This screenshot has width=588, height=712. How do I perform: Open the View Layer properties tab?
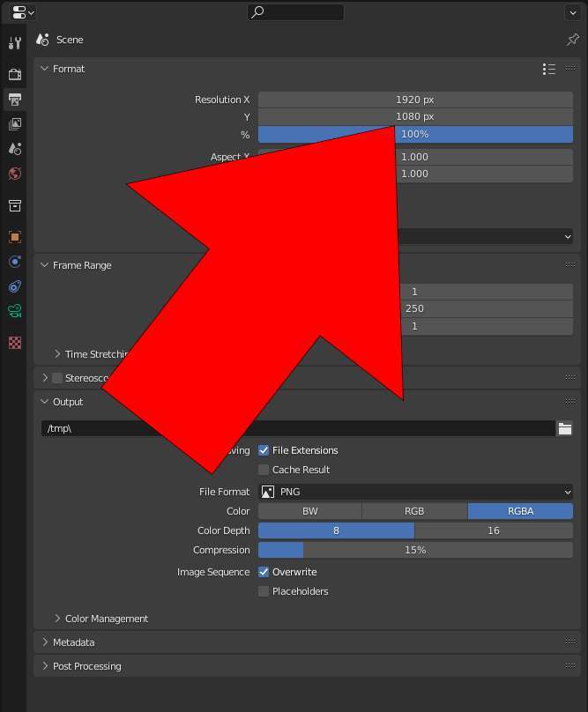(x=14, y=124)
